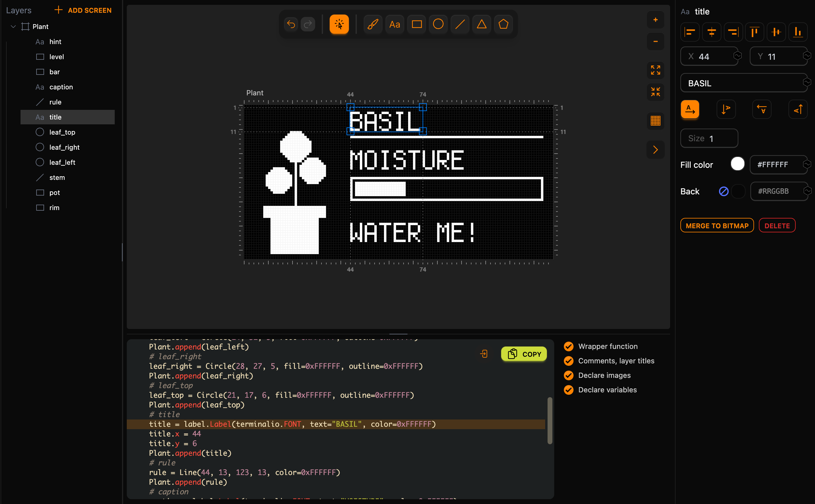815x504 pixels.
Task: Select the line drawing tool
Action: (460, 24)
